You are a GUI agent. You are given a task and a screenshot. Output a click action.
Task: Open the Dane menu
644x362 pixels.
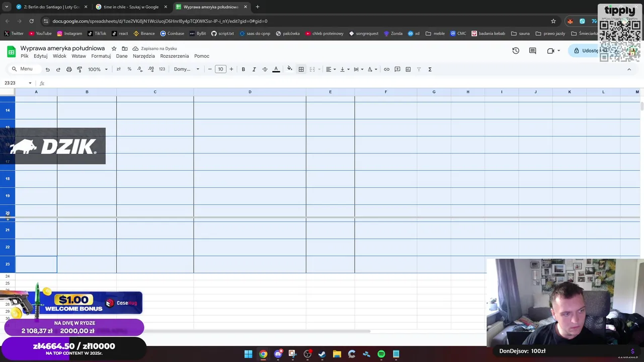click(122, 56)
